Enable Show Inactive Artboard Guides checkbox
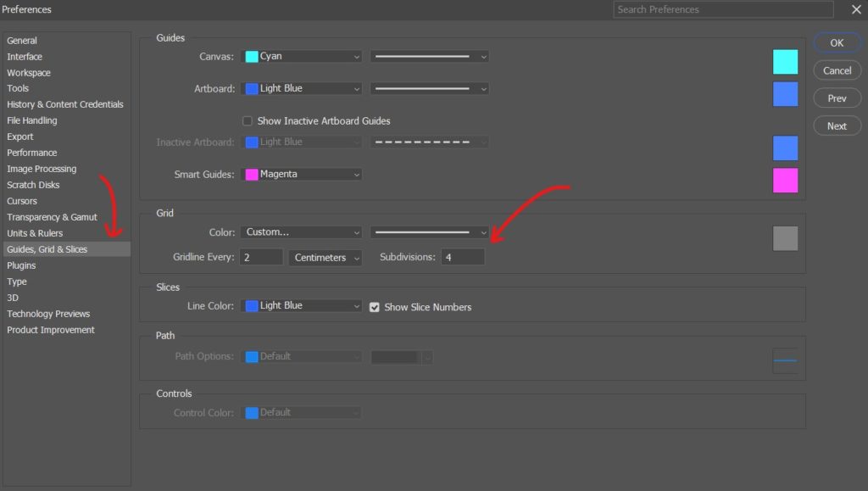Image resolution: width=868 pixels, height=491 pixels. 248,120
